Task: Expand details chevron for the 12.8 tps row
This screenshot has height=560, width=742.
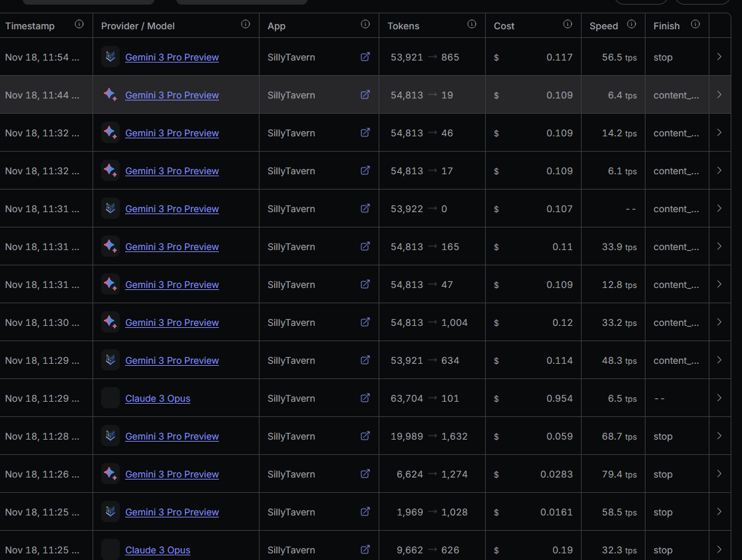Action: (x=719, y=284)
